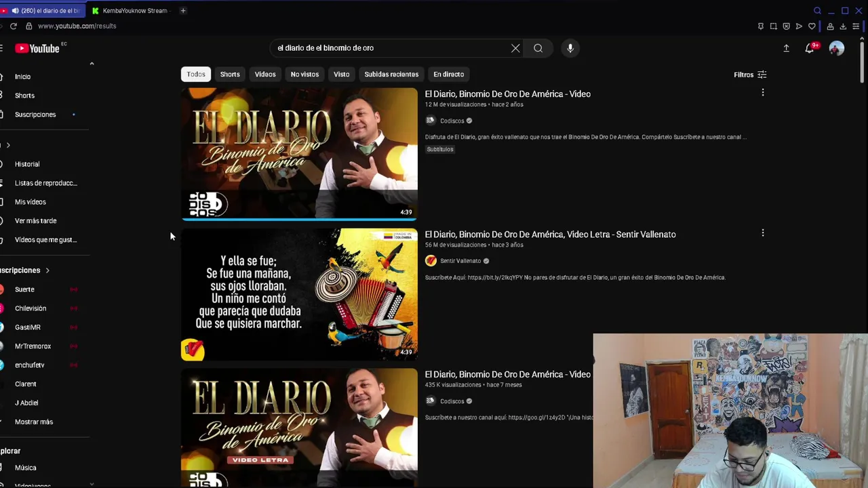This screenshot has width=868, height=488.
Task: Open the Filtros filter options
Action: pos(750,75)
